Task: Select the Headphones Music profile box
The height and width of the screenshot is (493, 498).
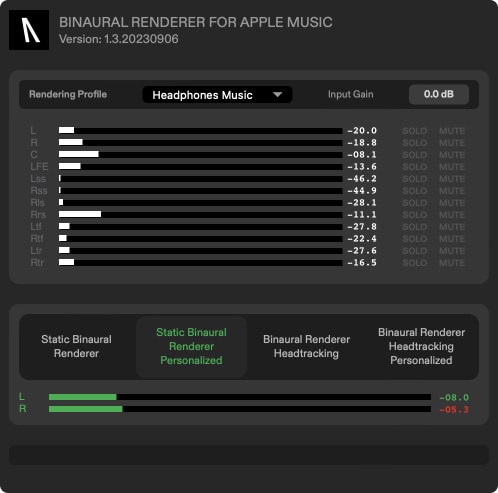Action: coord(217,95)
